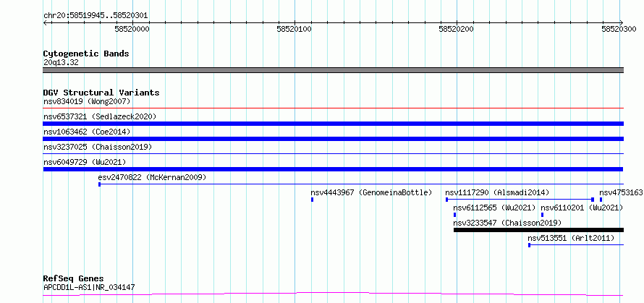
Task: Select variant label nsv513551 (Arlt2011)
Action: [572, 238]
